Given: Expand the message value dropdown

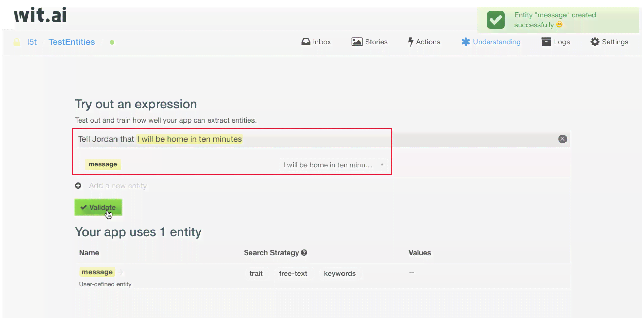Looking at the screenshot, I should pyautogui.click(x=333, y=165).
